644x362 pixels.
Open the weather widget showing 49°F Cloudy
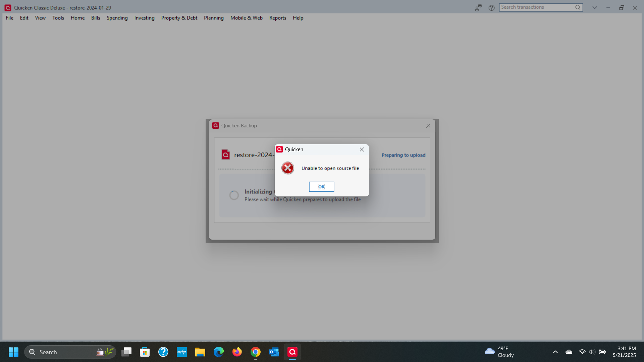(499, 352)
